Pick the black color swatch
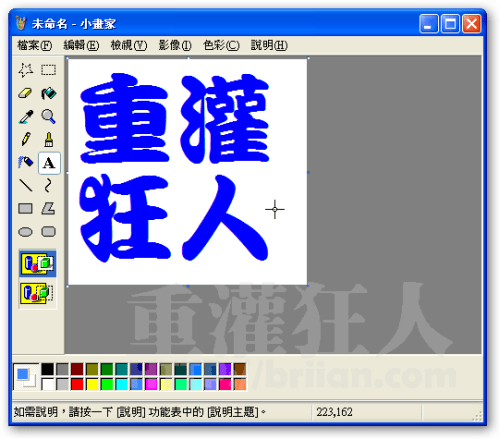Screen dimensions: 500x439 point(47,369)
